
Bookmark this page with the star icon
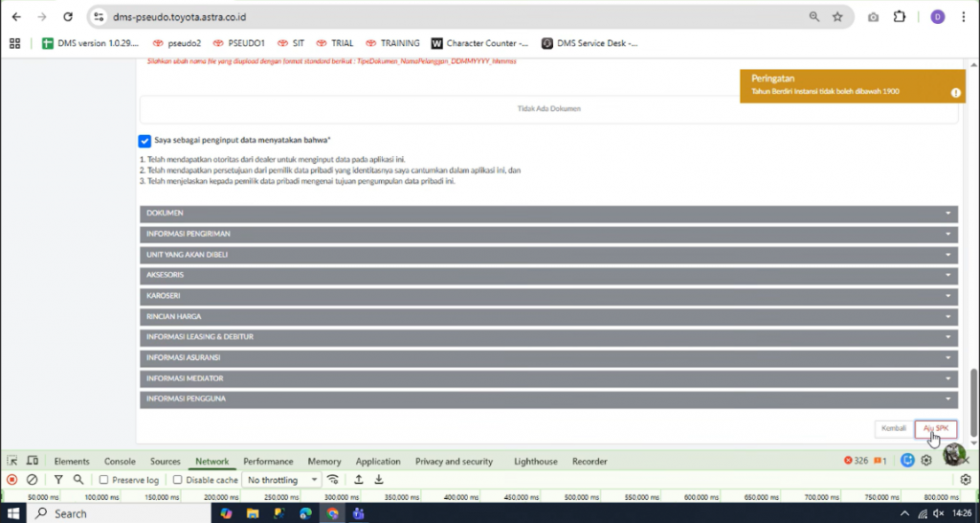click(837, 17)
